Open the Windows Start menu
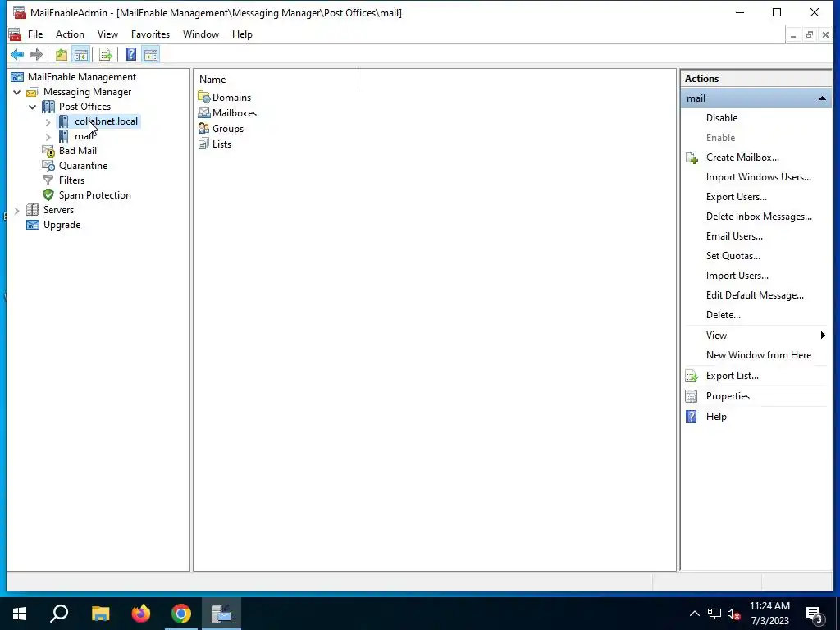Viewport: 840px width, 630px height. click(x=20, y=614)
